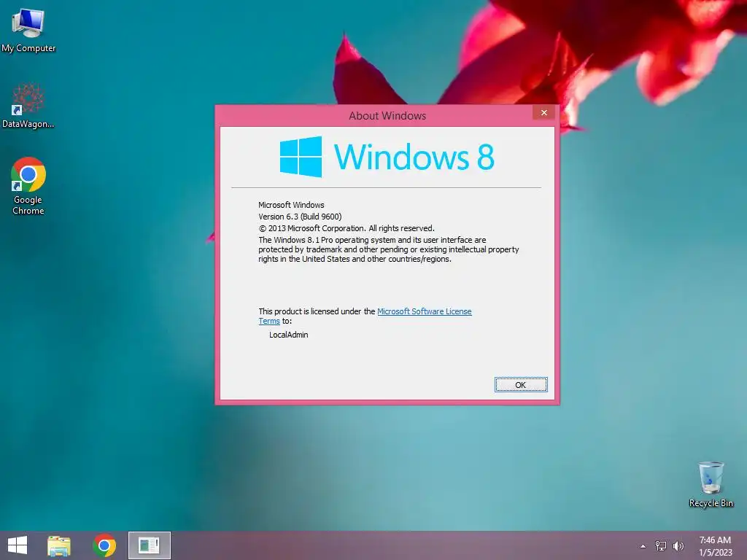Open the My Computer desktop icon
The image size is (747, 560).
point(28,30)
